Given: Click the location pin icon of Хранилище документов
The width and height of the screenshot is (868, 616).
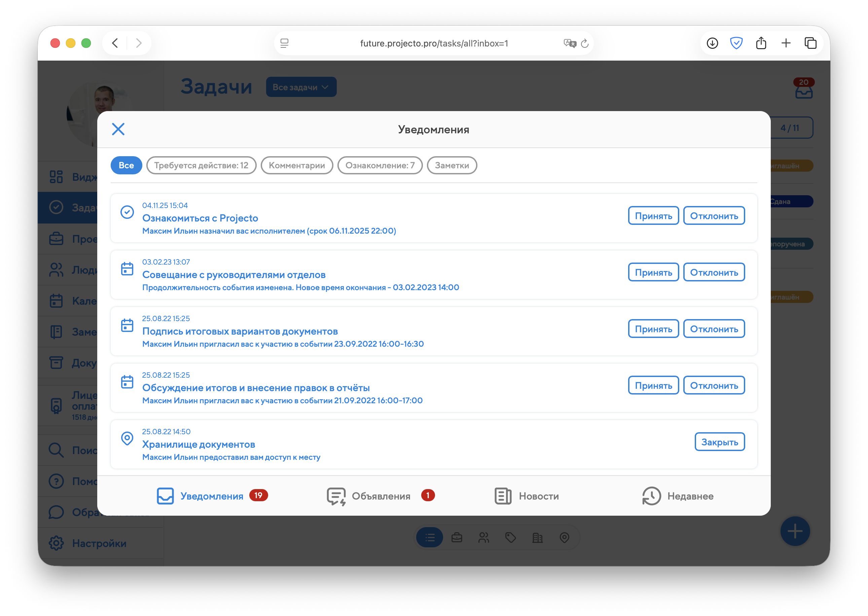Looking at the screenshot, I should tap(127, 439).
